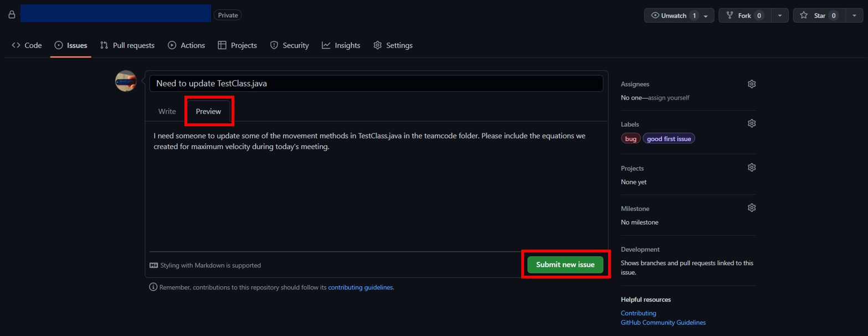The image size is (868, 336).
Task: Click the issue description preview text
Action: coord(369,141)
